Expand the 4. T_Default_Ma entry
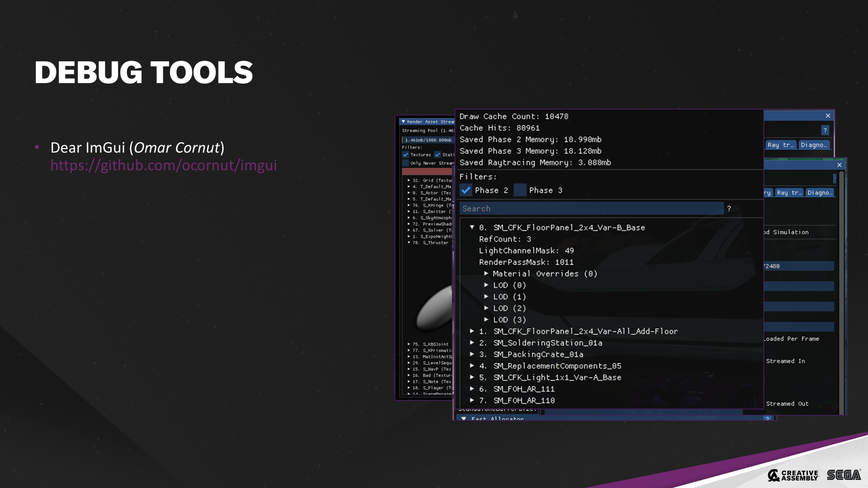Viewport: 868px width, 488px height. pos(409,187)
